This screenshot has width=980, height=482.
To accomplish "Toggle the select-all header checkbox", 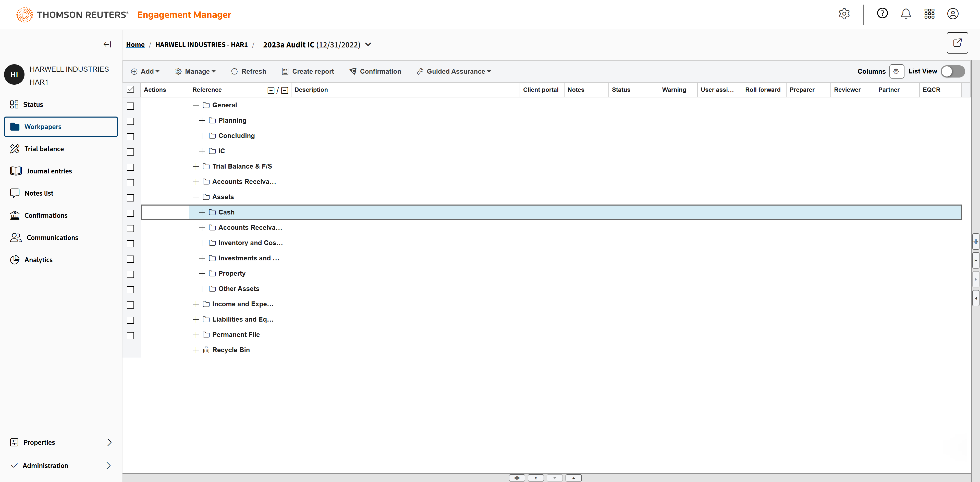I will [130, 90].
